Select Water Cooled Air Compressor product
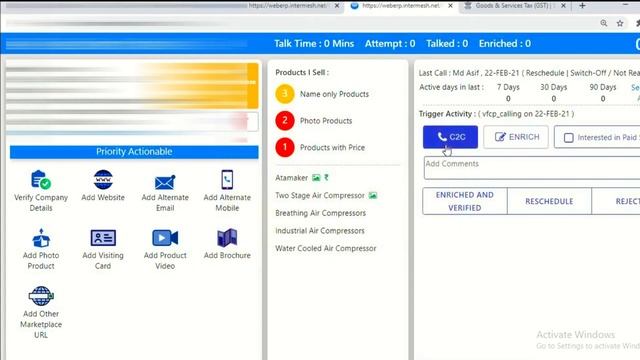This screenshot has height=360, width=640. coord(325,248)
